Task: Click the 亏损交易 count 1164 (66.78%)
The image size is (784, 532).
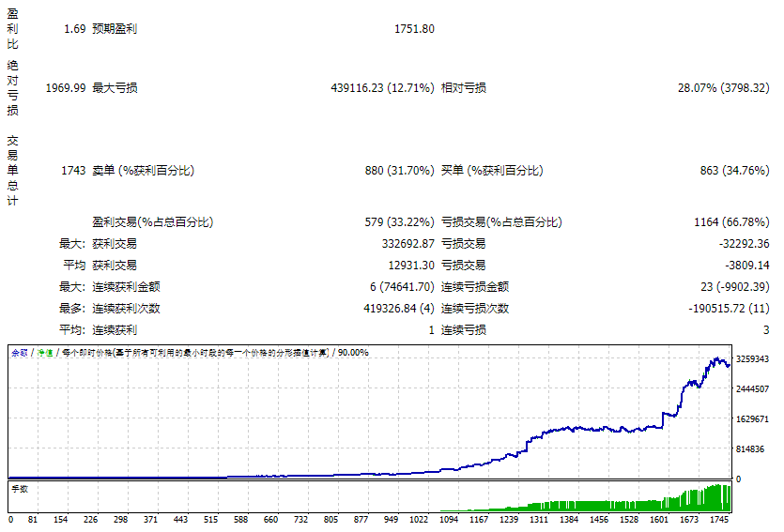Action: click(731, 222)
